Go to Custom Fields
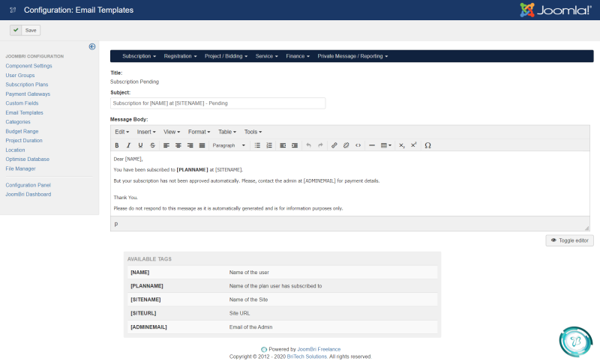Image resolution: width=600 pixels, height=364 pixels. 22,103
